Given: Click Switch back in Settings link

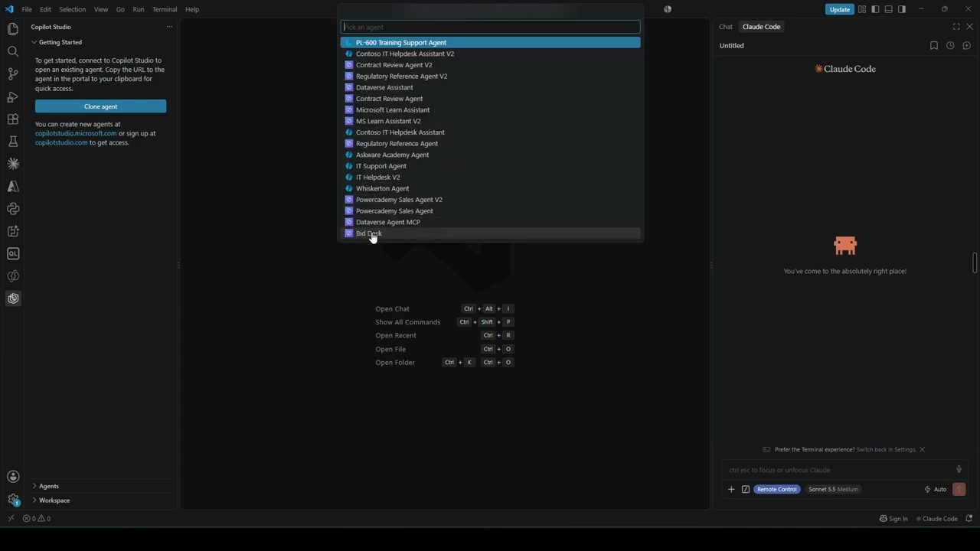Looking at the screenshot, I should coord(886,450).
